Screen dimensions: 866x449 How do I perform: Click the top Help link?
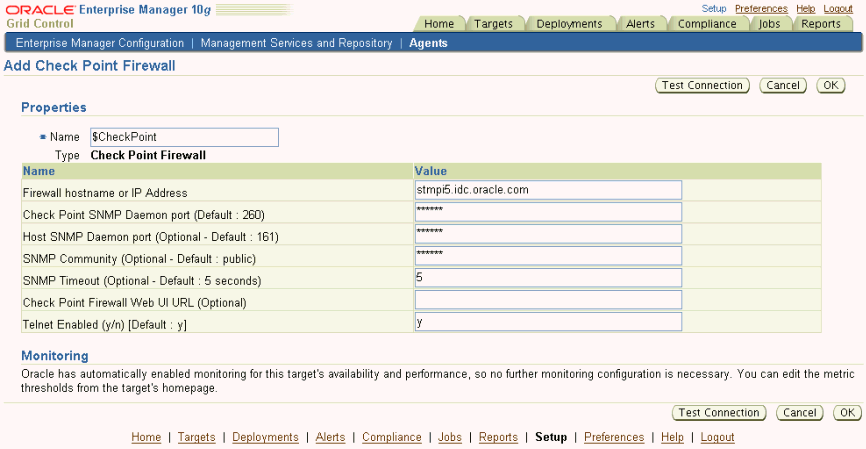(x=805, y=8)
